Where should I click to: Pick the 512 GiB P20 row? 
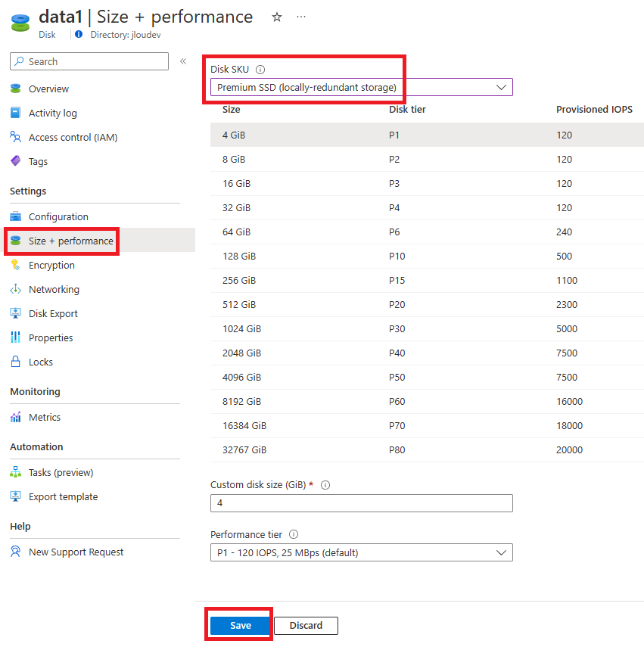(x=427, y=304)
